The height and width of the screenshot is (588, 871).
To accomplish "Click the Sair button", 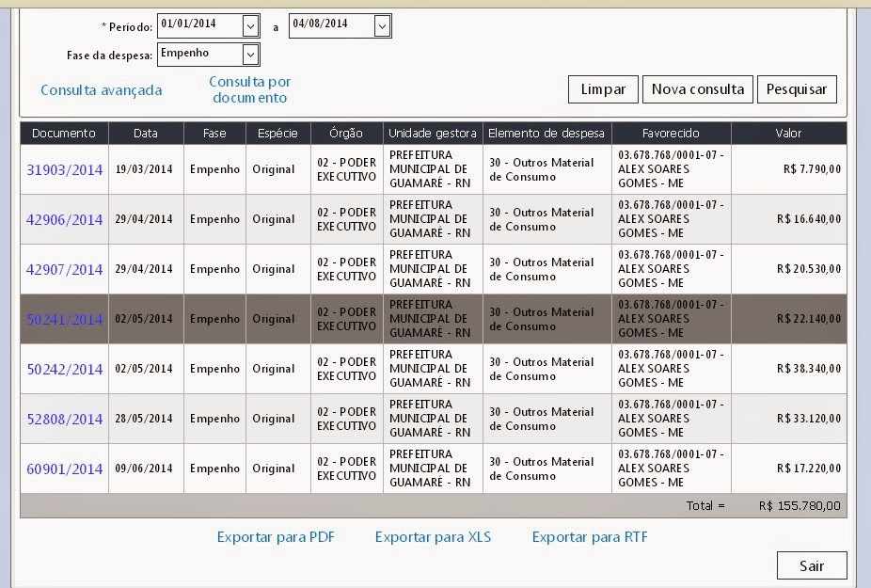I will tap(812, 565).
